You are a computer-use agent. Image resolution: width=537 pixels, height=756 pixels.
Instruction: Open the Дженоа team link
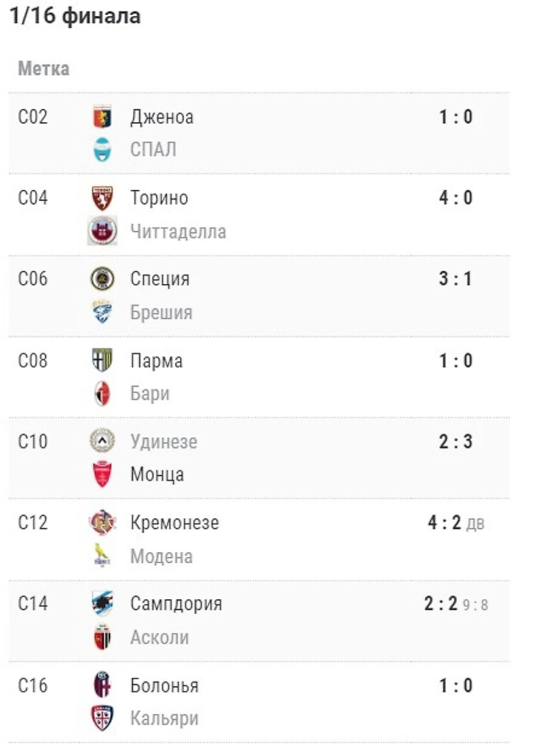coord(162,117)
